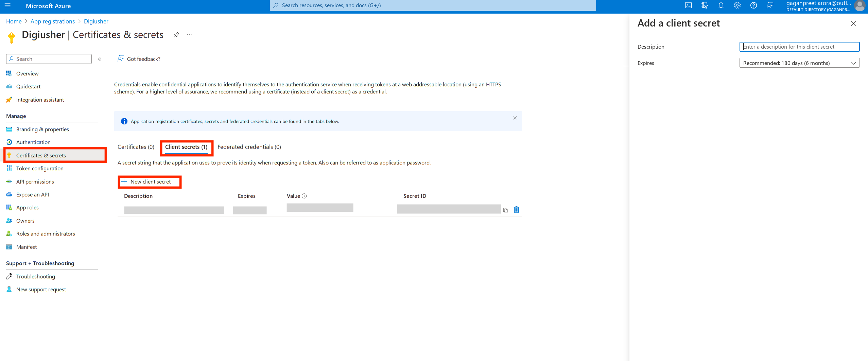Focus the secret Description input field
The width and height of the screenshot is (868, 361).
[799, 47]
